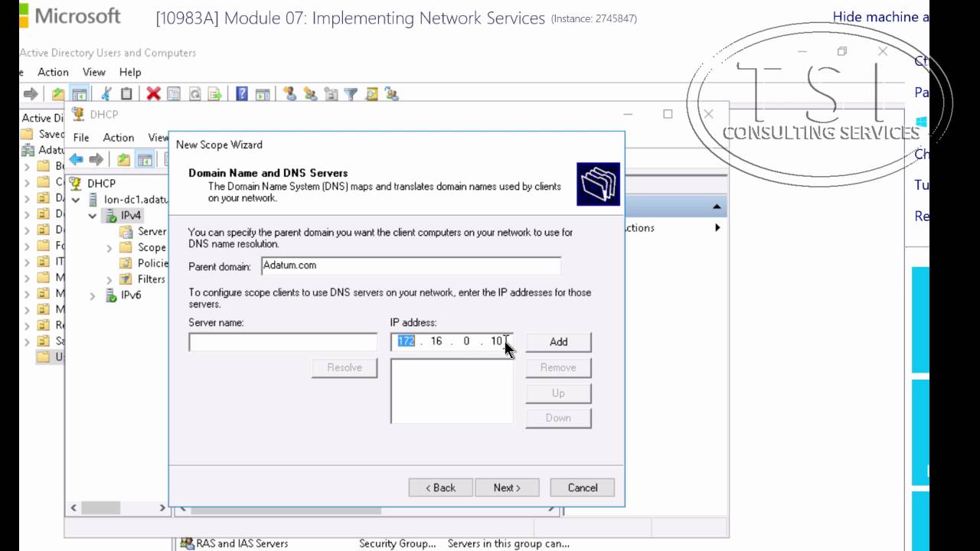Expand the Filters node under IPv4
Screen dimensions: 980x551
click(109, 280)
